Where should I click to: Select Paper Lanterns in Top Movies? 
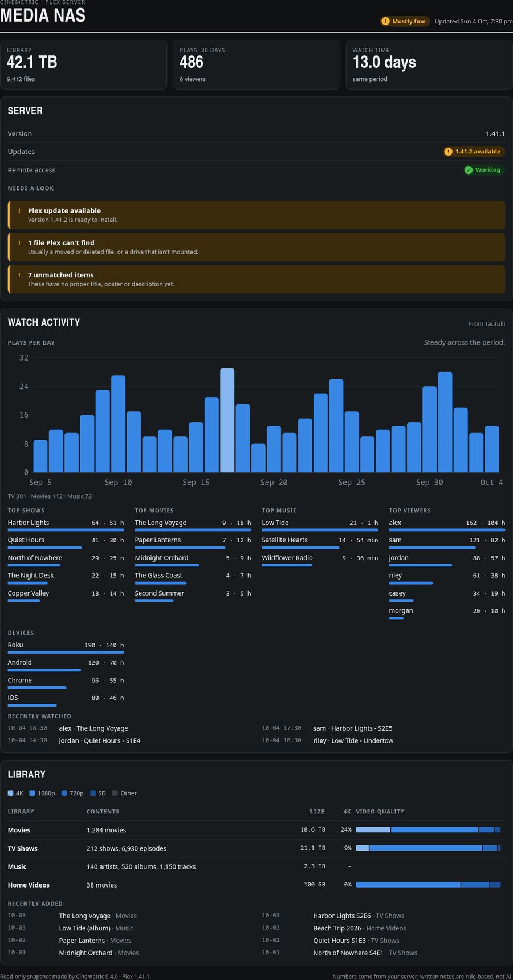click(x=158, y=540)
